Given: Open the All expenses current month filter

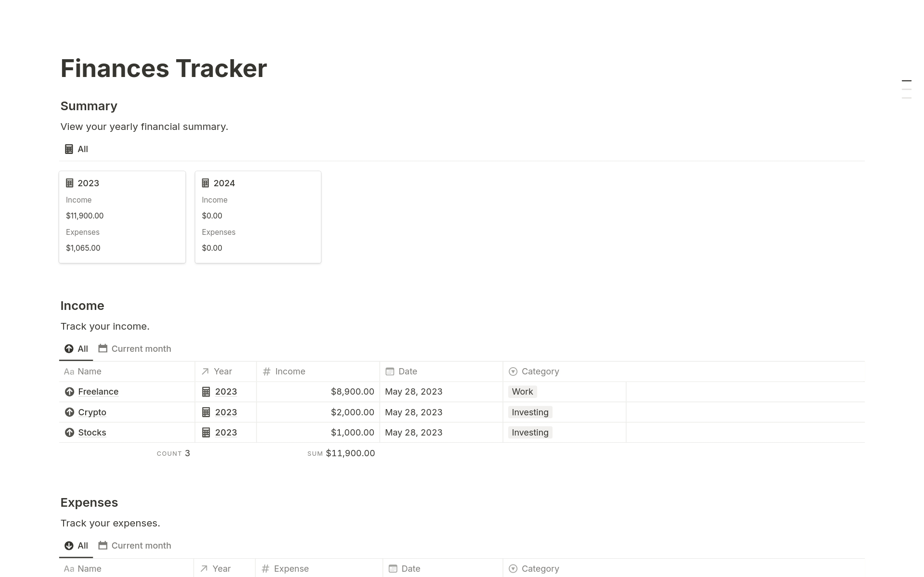Looking at the screenshot, I should (x=140, y=545).
